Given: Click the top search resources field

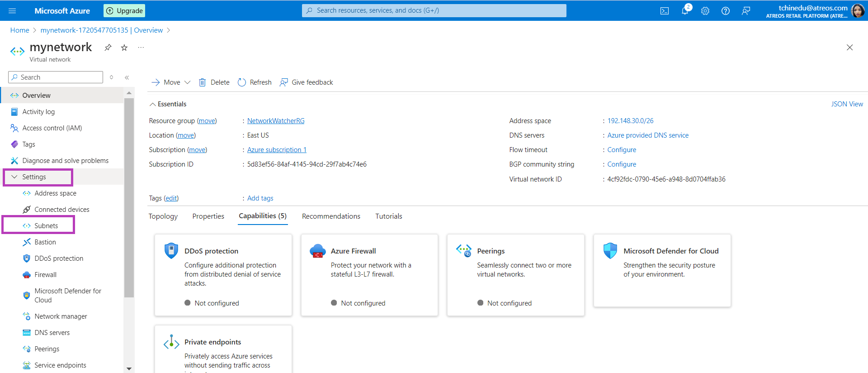Looking at the screenshot, I should (x=434, y=10).
